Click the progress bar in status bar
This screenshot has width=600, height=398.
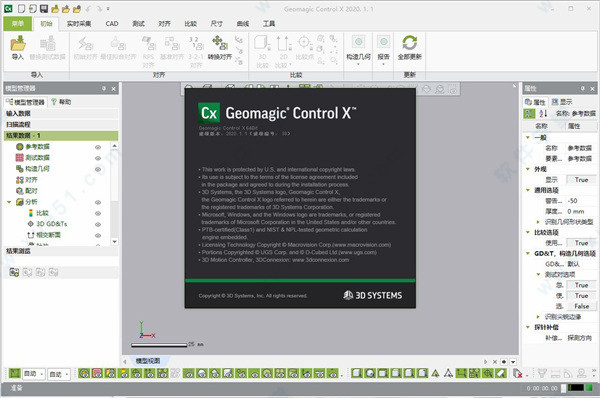tap(576, 388)
